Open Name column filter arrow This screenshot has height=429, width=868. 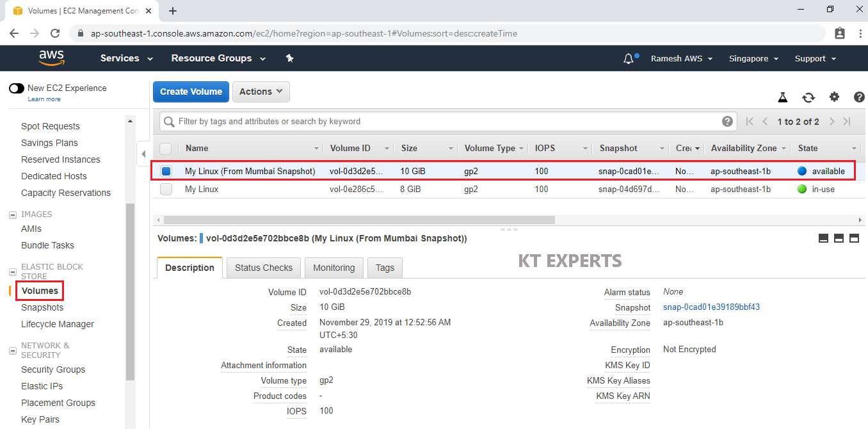316,149
